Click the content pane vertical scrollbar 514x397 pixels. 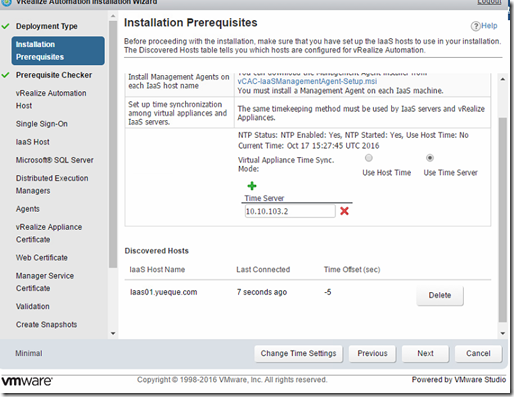[503, 220]
